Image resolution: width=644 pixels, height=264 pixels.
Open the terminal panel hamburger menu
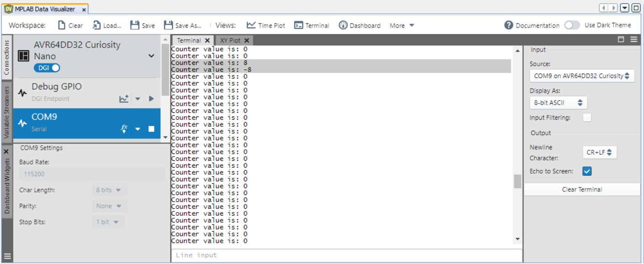point(633,40)
